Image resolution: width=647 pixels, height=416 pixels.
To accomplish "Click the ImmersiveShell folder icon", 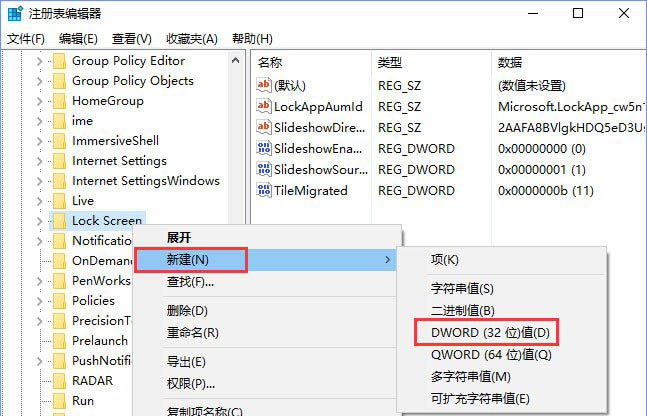I will [59, 141].
